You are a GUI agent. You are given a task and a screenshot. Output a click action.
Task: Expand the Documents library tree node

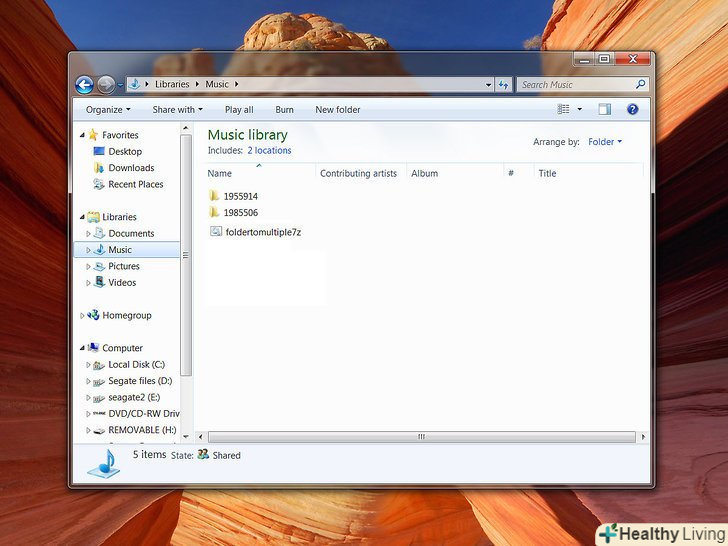click(x=88, y=234)
